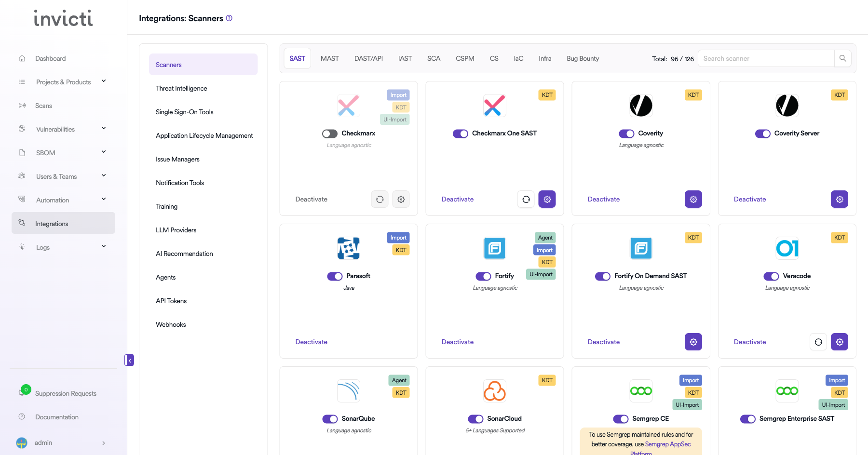Screen dimensions: 868x455
Task: Turn off the SonarCloud toggle
Action: [475, 419]
